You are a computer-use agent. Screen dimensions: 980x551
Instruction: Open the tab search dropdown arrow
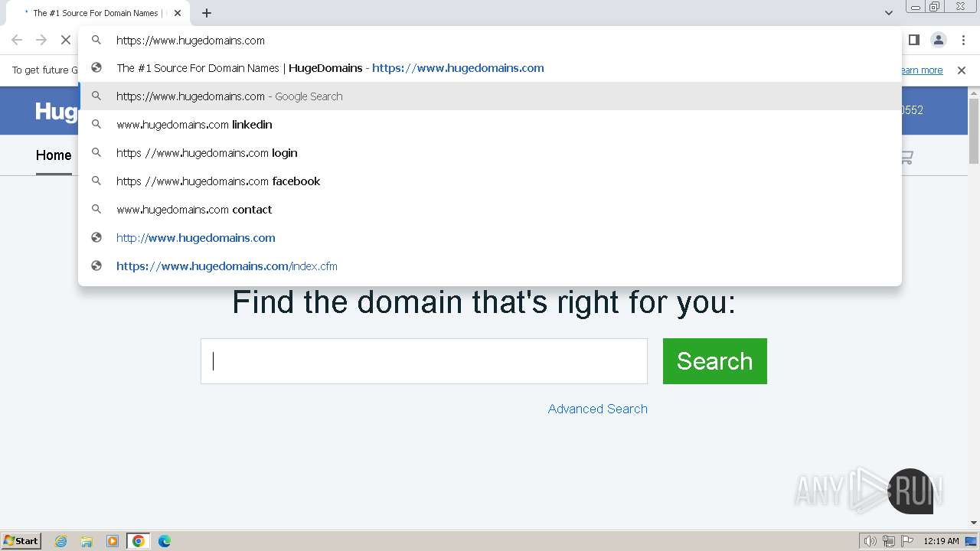(888, 13)
